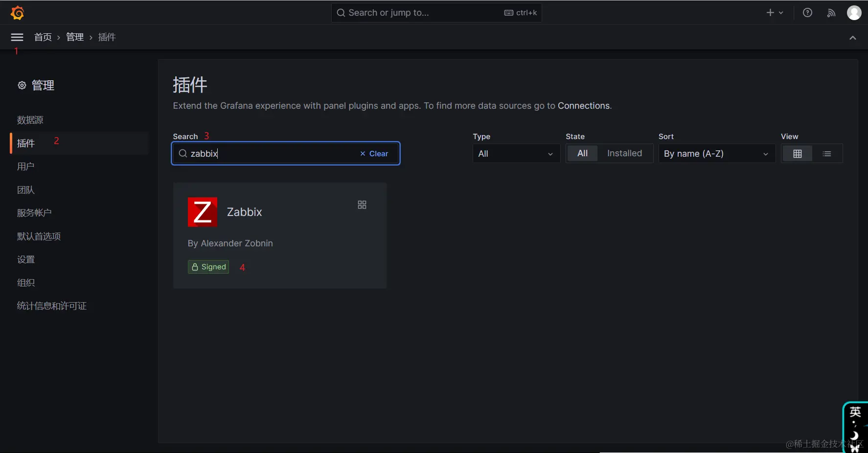Focus the plugin search field with zabbix
The image size is (868, 453).
pyautogui.click(x=286, y=153)
